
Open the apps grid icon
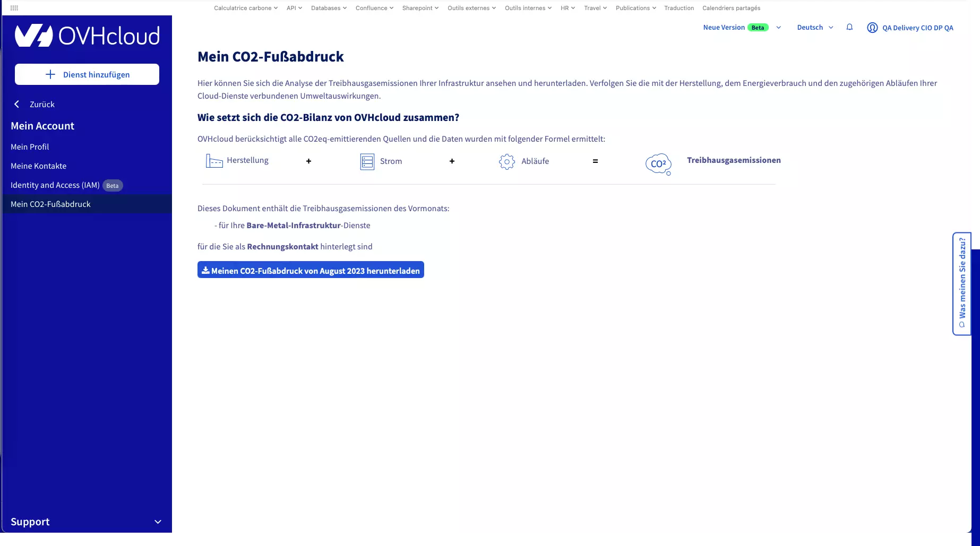click(x=14, y=8)
